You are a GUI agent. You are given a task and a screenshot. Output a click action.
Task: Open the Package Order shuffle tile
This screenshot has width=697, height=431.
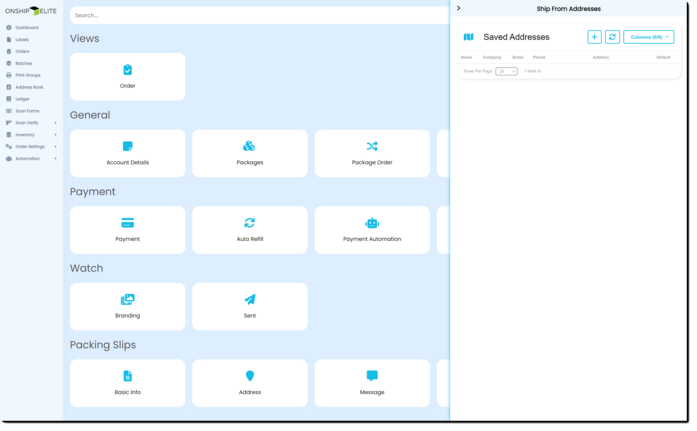point(372,153)
